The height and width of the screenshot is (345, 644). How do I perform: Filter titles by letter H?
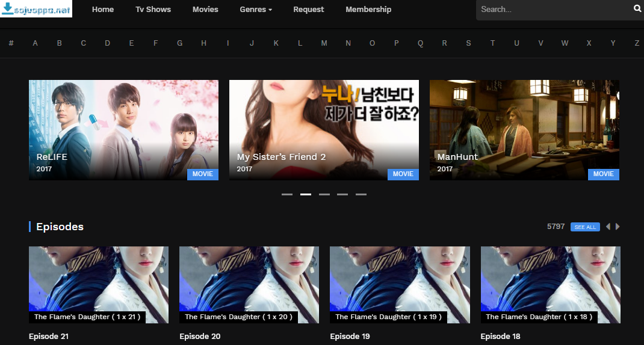click(203, 43)
